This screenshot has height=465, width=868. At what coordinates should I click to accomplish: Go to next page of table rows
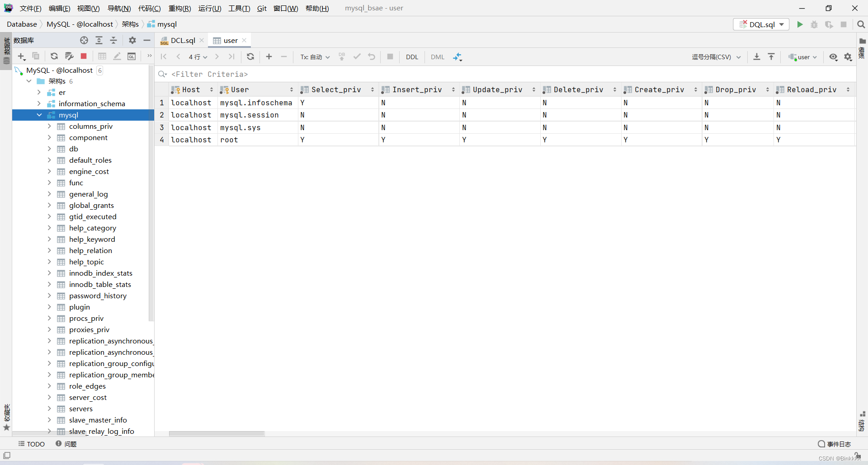point(217,56)
